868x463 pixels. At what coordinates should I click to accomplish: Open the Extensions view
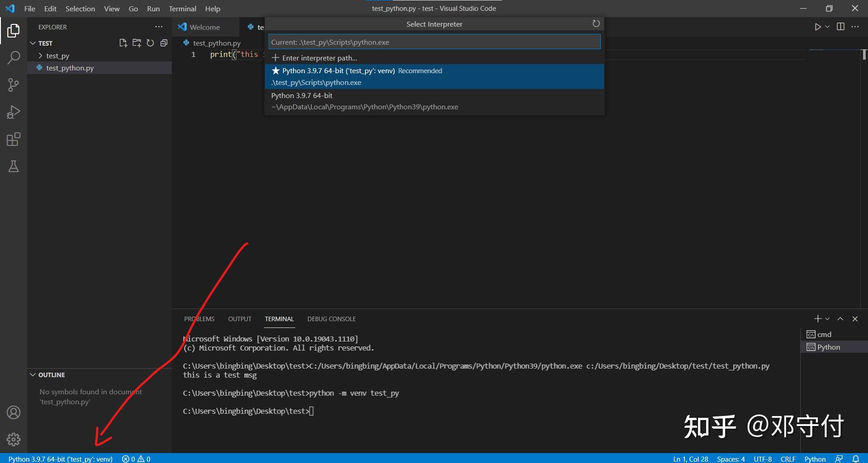(14, 139)
